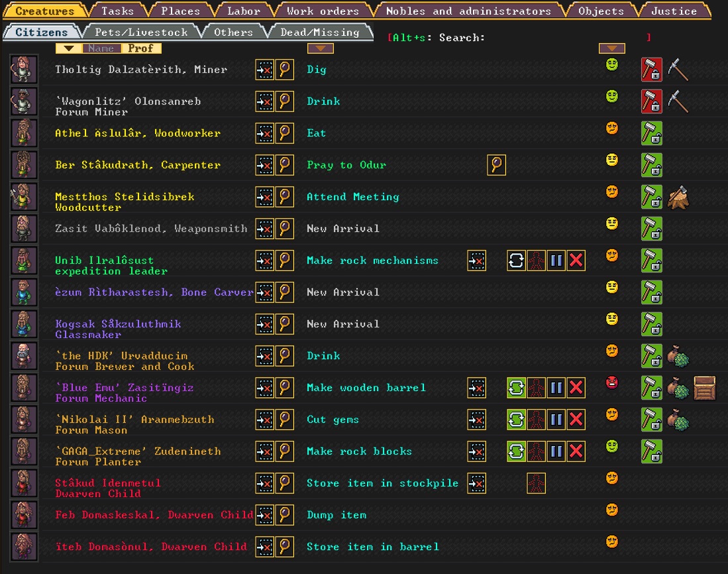This screenshot has height=574, width=728.
Task: Open the Work orders tab
Action: (x=321, y=10)
